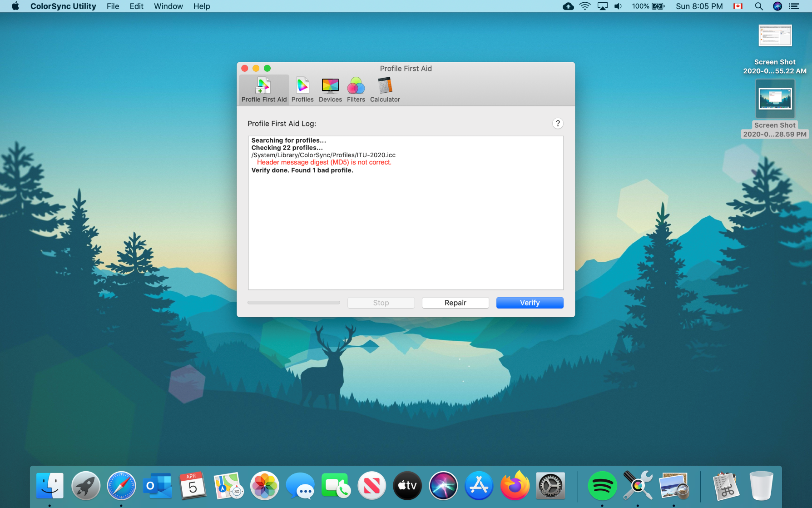Open the Profiles toolbar section

[302, 90]
